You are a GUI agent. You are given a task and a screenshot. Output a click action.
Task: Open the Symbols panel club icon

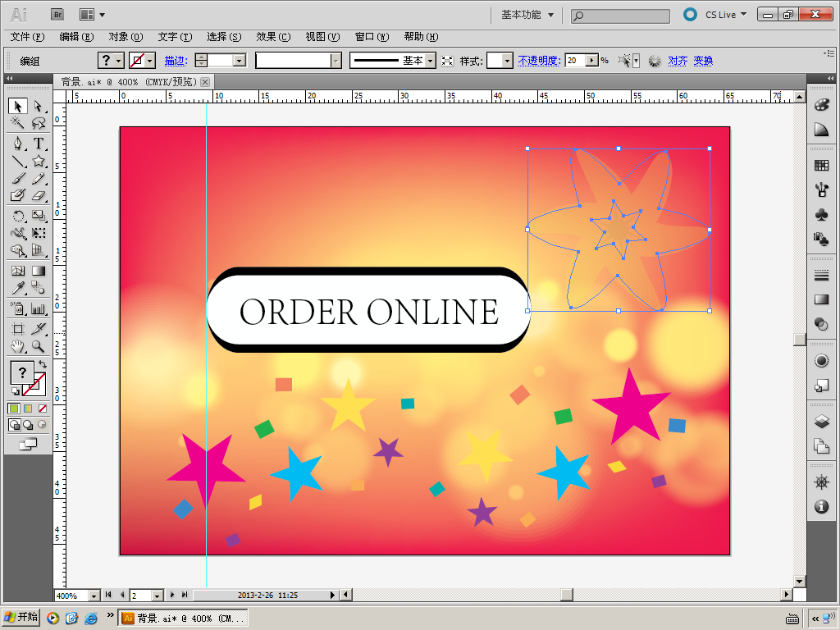(x=821, y=214)
